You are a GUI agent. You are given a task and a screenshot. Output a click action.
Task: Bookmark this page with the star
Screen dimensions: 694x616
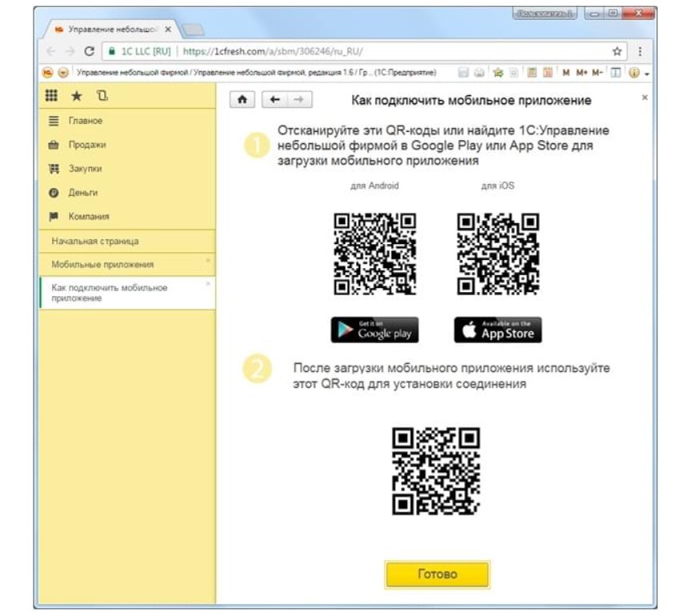click(x=617, y=51)
